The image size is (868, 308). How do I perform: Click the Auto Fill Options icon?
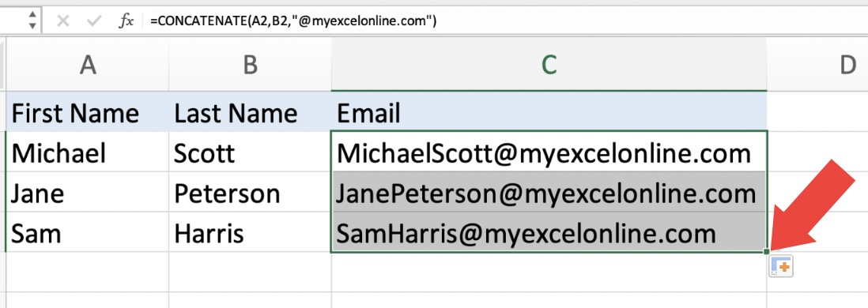point(781,266)
